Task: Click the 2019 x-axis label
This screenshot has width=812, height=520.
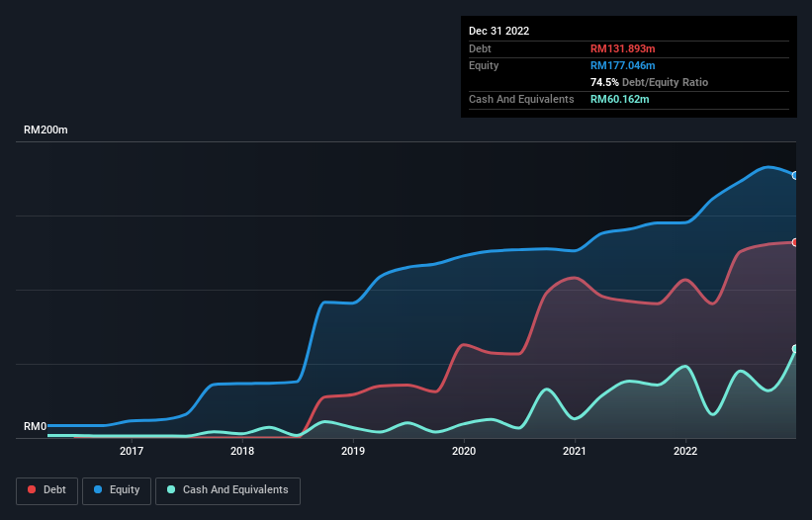Action: 353,451
